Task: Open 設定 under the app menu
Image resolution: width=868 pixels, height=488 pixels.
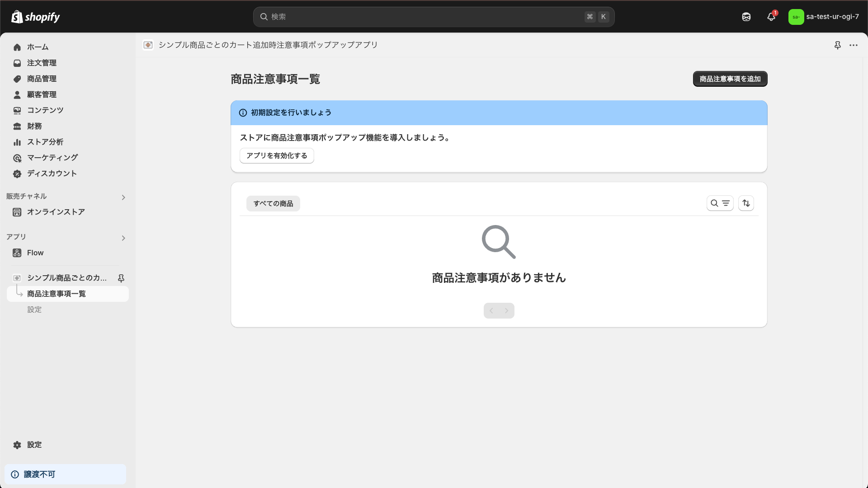Action: click(34, 310)
